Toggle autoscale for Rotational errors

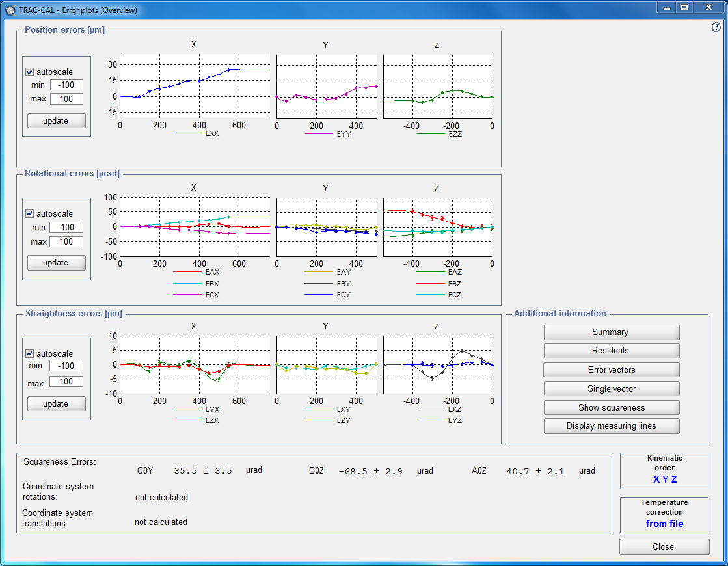[30, 213]
